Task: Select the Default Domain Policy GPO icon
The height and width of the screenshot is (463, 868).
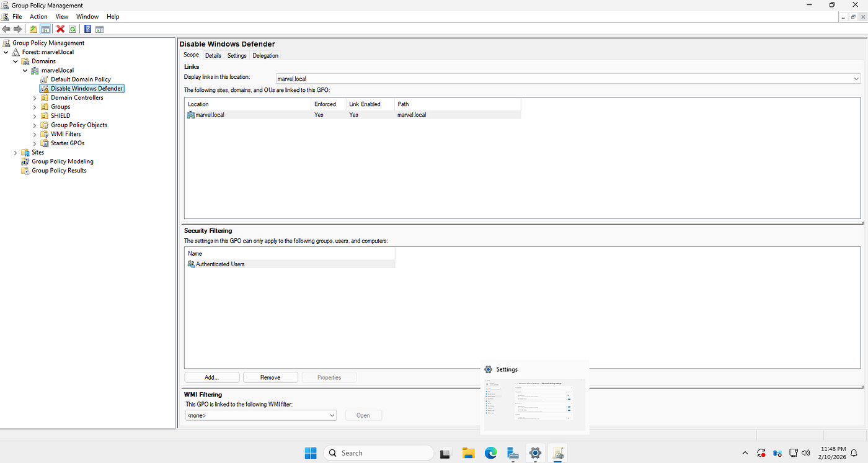Action: pos(45,79)
